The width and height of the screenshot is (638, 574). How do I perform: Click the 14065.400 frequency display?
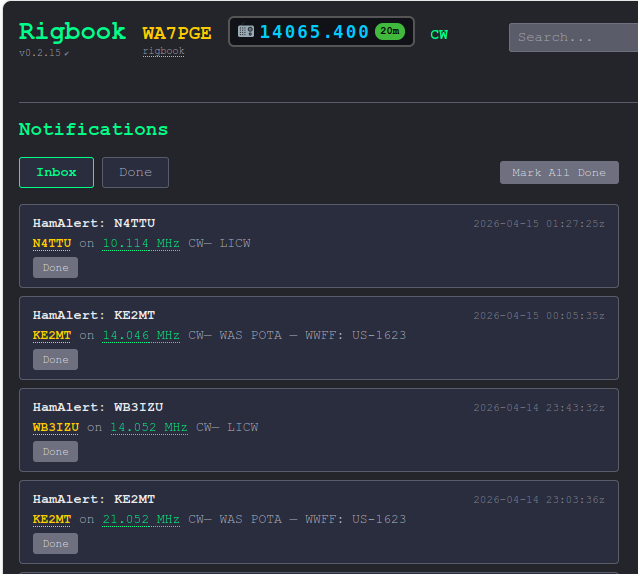coord(314,32)
